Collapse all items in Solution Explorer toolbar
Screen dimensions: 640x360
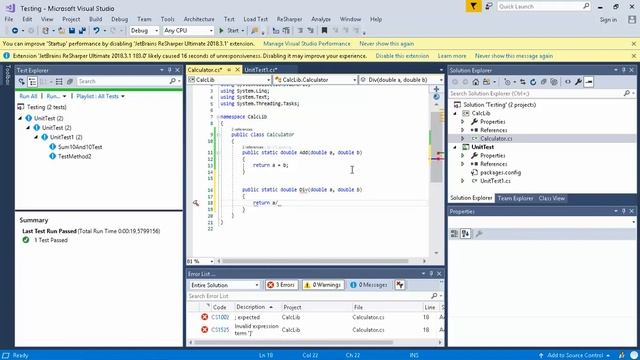[543, 82]
